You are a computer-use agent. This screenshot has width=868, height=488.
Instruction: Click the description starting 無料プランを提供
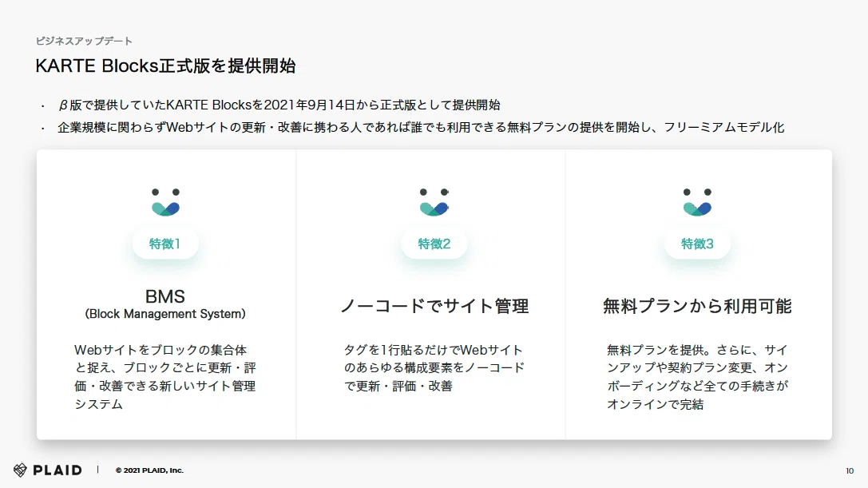[x=697, y=377]
